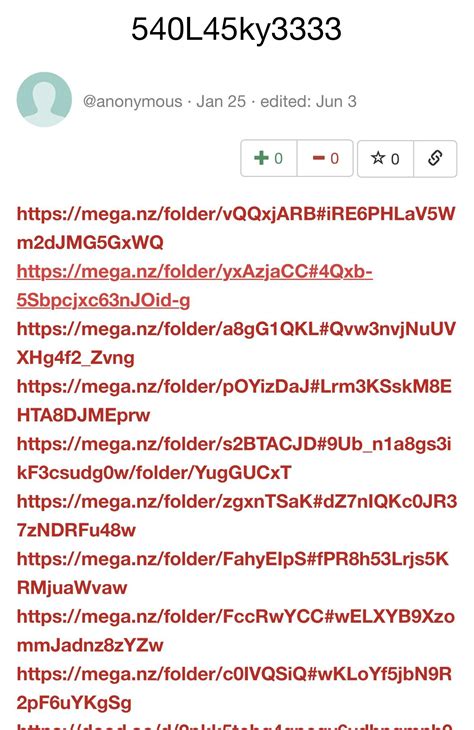The height and width of the screenshot is (730, 474).
Task: Open the mega folder link zgxnTSaK
Action: [x=237, y=515]
